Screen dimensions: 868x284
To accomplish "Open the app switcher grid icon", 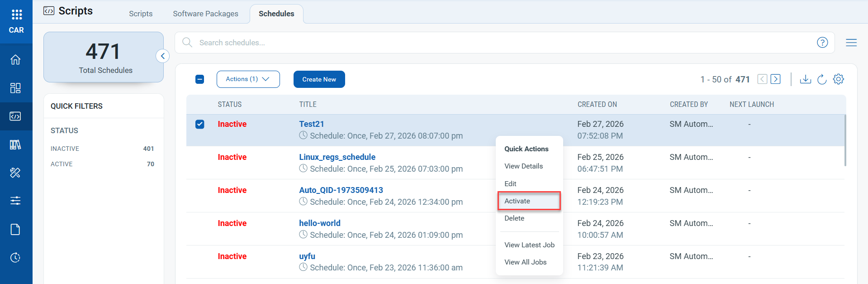I will click(x=16, y=14).
